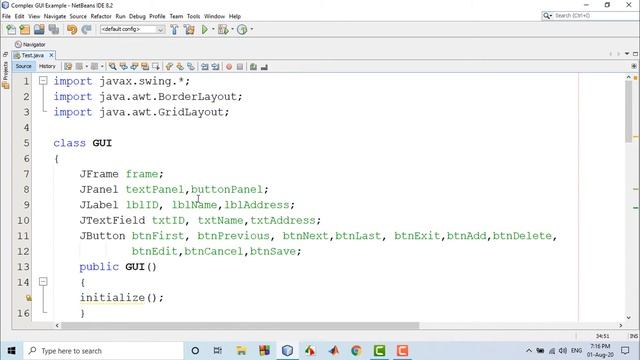Open the Window menu
Image resolution: width=640 pixels, height=360 pixels.
click(214, 16)
